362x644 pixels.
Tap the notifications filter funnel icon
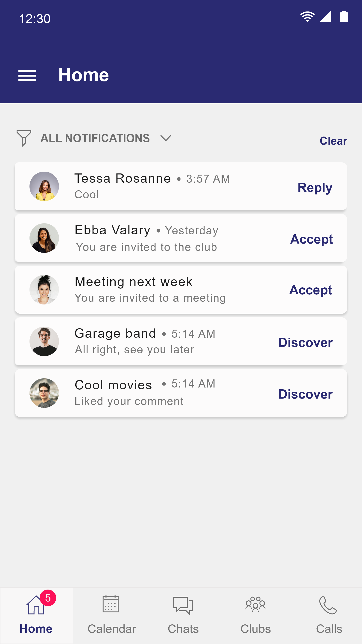point(24,138)
